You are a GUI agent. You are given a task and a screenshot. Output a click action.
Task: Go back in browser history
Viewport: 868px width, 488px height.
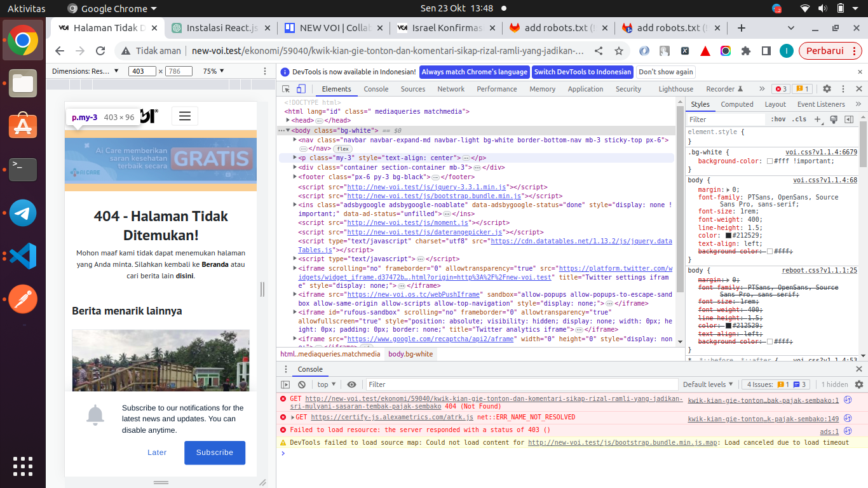point(60,51)
